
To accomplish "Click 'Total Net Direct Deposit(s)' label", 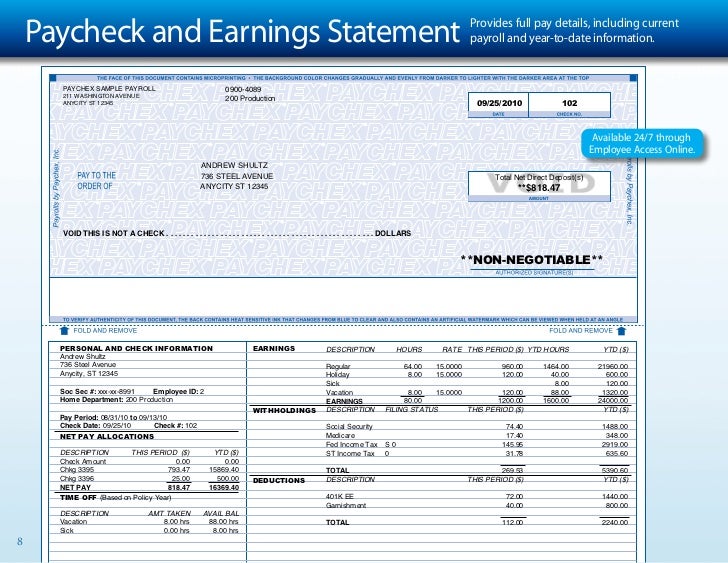I will coord(539,177).
